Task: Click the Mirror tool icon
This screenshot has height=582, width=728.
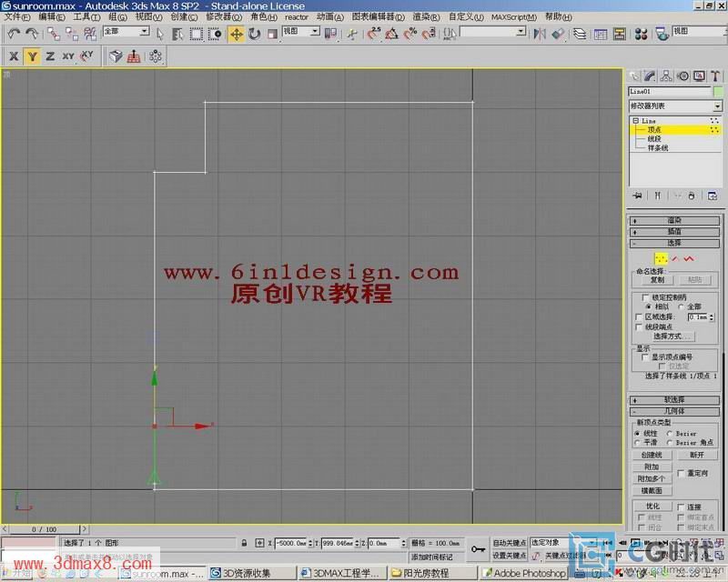Action: pos(540,34)
